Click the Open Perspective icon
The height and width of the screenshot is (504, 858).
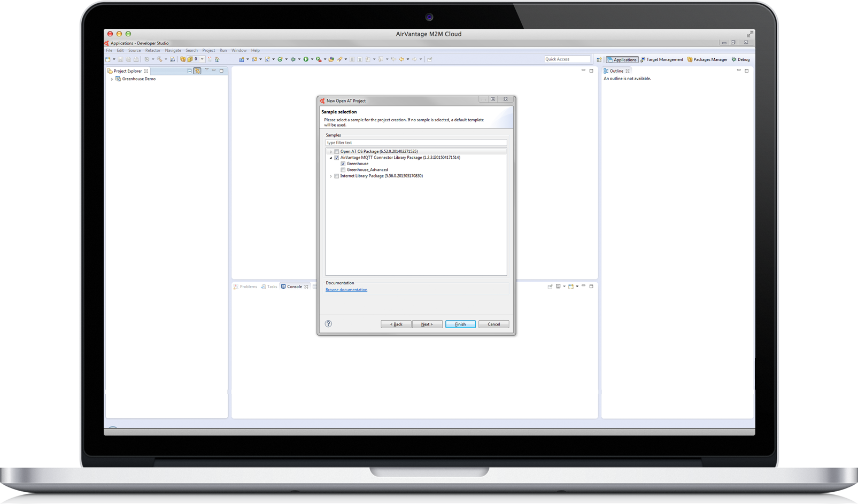pos(599,59)
